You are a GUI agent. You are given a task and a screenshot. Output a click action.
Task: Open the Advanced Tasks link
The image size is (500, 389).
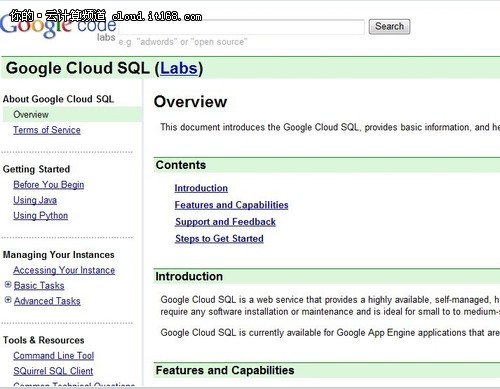click(x=47, y=301)
